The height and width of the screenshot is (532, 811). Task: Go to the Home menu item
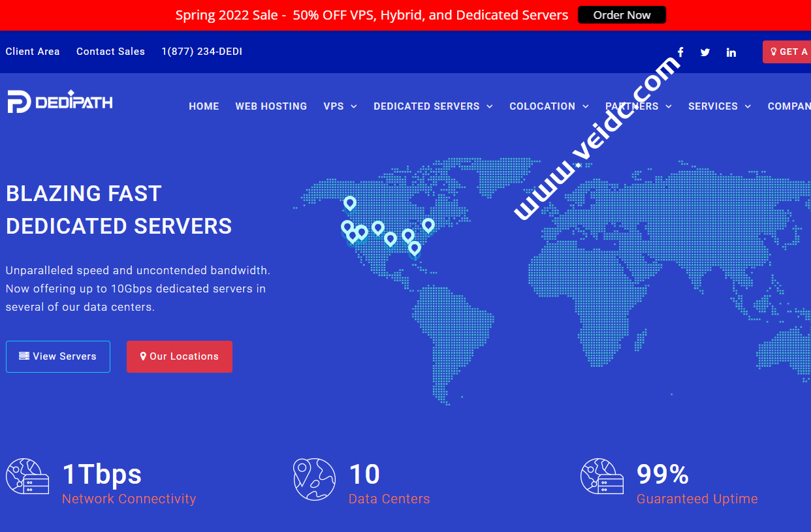pyautogui.click(x=204, y=106)
